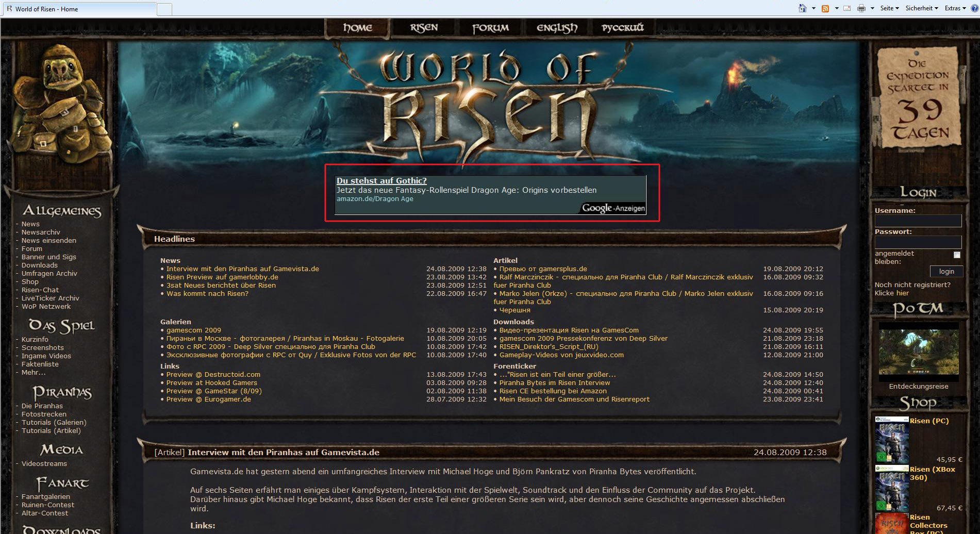Open Downloads link under Allgemeines
Image resolution: width=980 pixels, height=534 pixels.
tap(40, 265)
